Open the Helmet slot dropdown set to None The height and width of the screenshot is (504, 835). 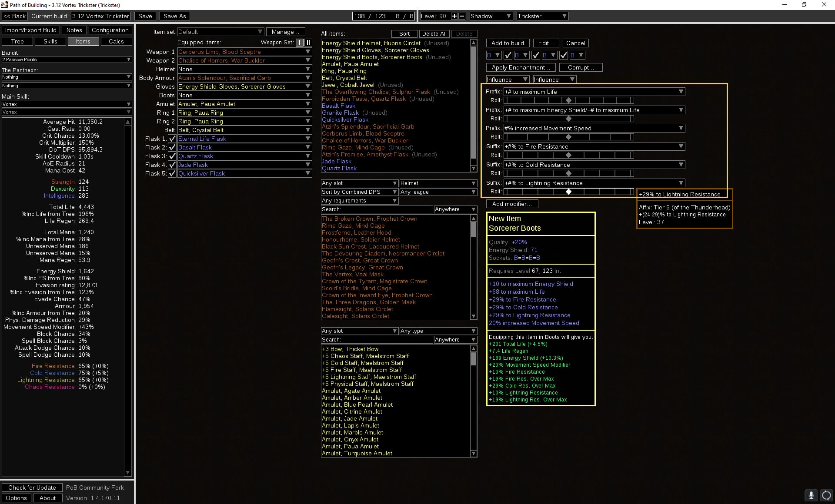coord(244,69)
